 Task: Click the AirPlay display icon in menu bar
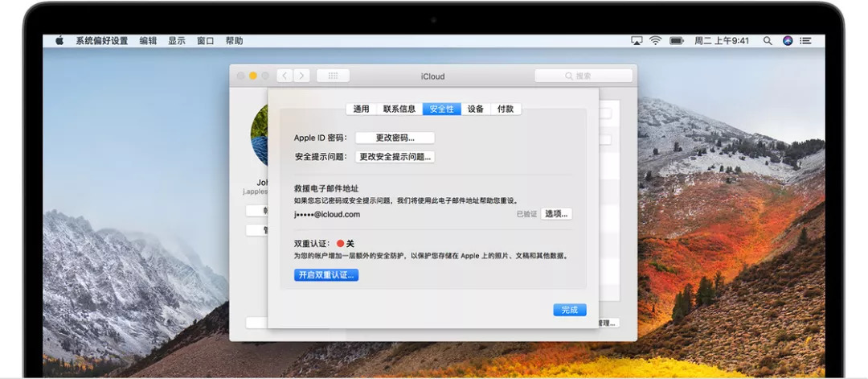[637, 41]
